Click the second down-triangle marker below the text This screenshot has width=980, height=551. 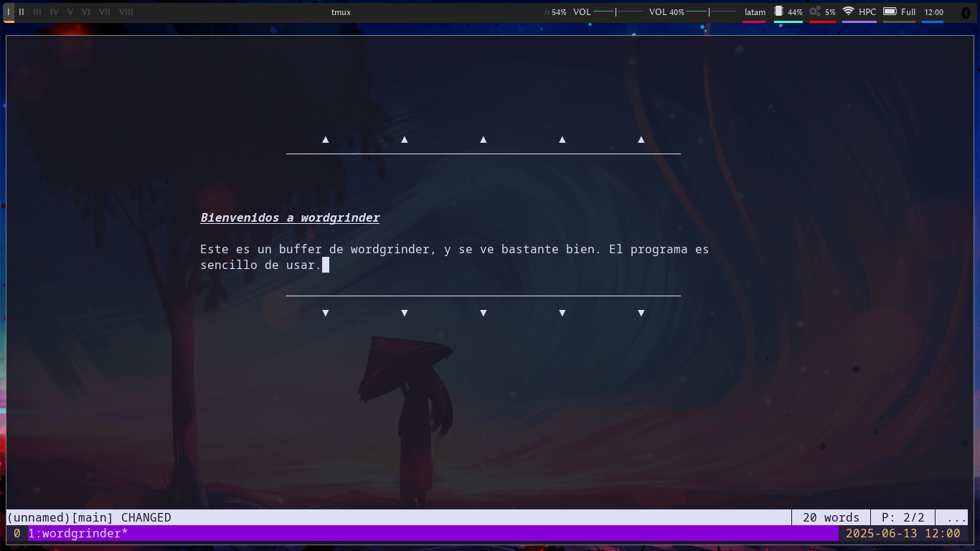coord(405,313)
